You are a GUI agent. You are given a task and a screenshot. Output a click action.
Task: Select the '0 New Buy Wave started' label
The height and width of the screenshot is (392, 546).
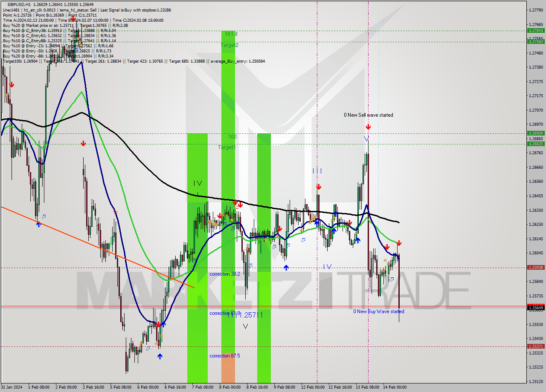point(379,311)
